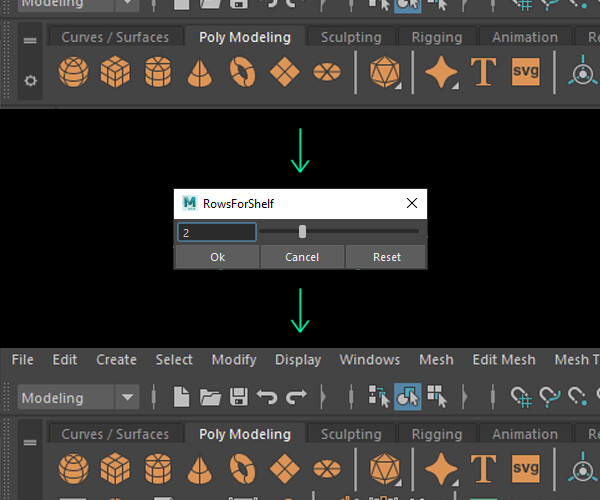Viewport: 600px width, 500px height.
Task: Create polygon cone from lower shelf
Action: tap(200, 470)
